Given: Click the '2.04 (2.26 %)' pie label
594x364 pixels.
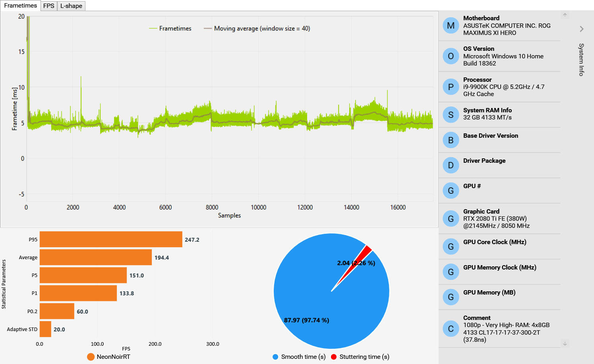Looking at the screenshot, I should point(356,263).
